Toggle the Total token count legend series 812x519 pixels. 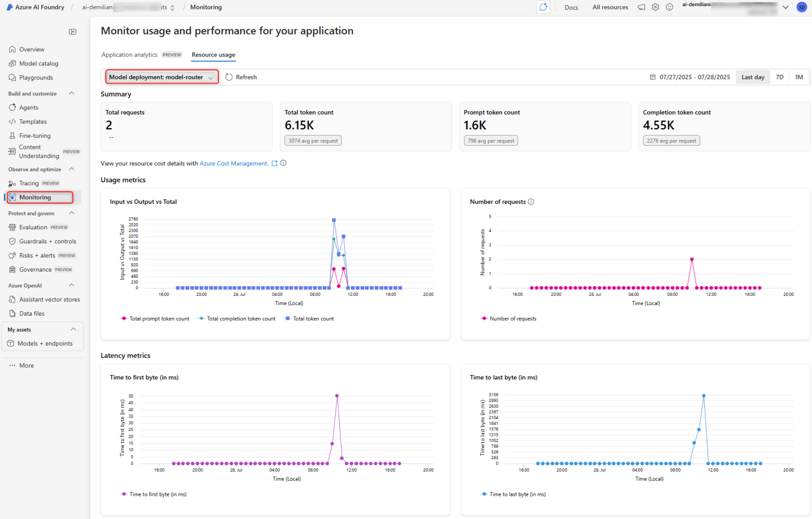(309, 319)
